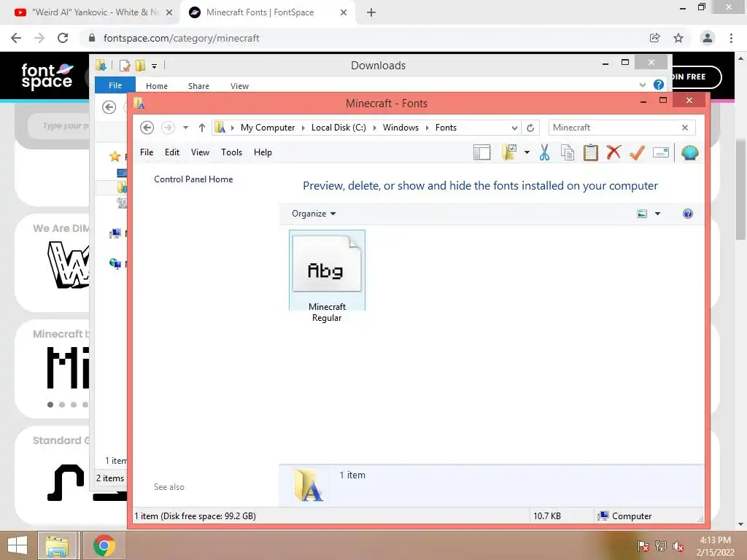Image resolution: width=747 pixels, height=560 pixels.
Task: Open the Windows Start button
Action: tap(18, 545)
